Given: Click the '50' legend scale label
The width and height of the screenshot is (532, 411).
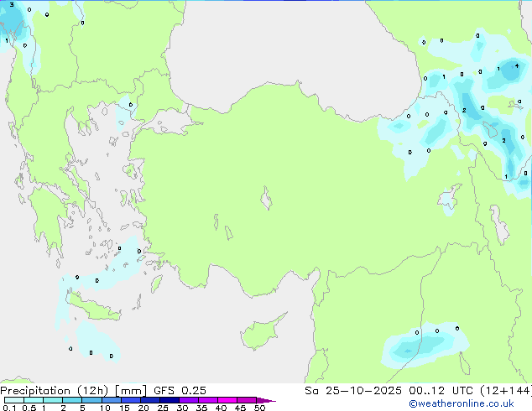Looking at the screenshot, I should coord(259,408).
